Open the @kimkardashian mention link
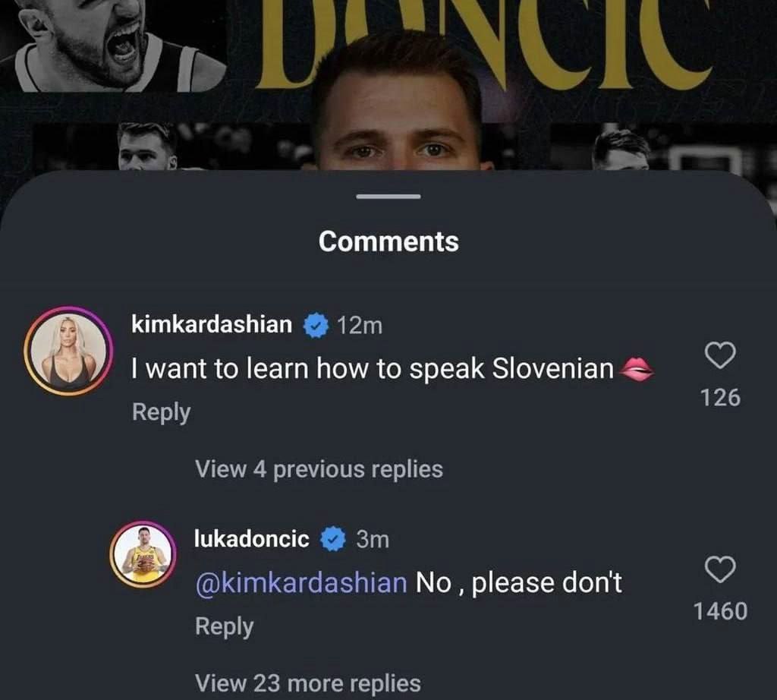 (x=301, y=583)
